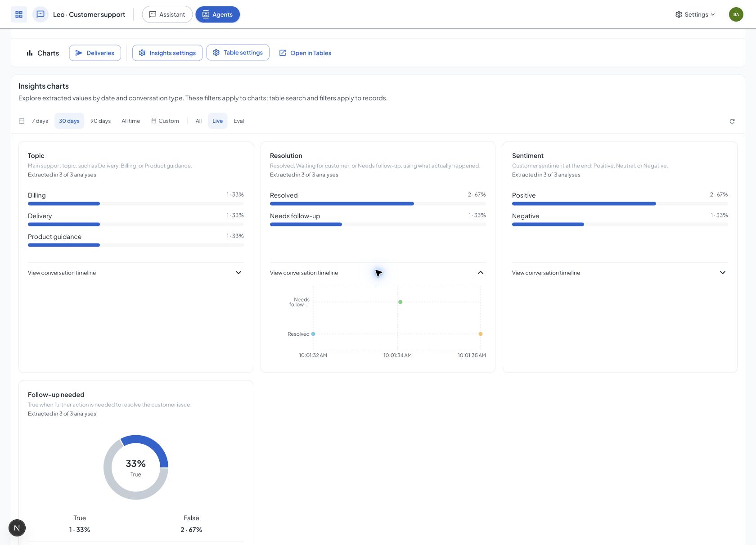
Task: Open the Settings dropdown menu
Action: [695, 14]
